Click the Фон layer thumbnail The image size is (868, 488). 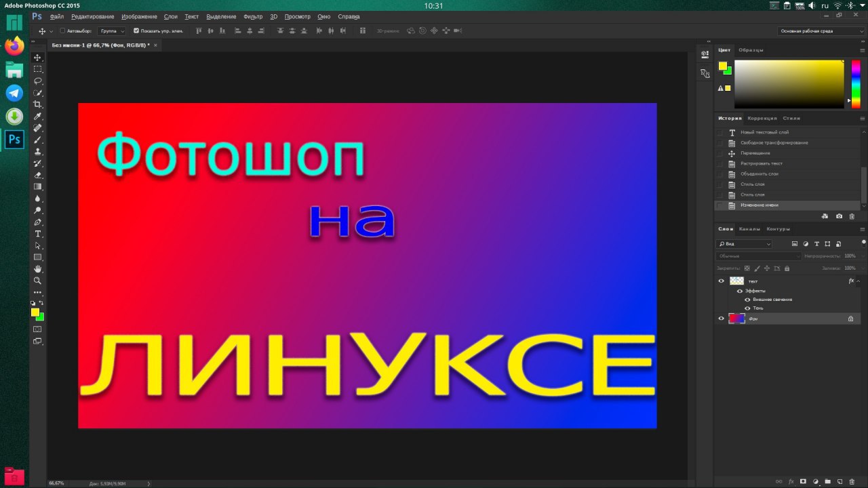pyautogui.click(x=736, y=319)
